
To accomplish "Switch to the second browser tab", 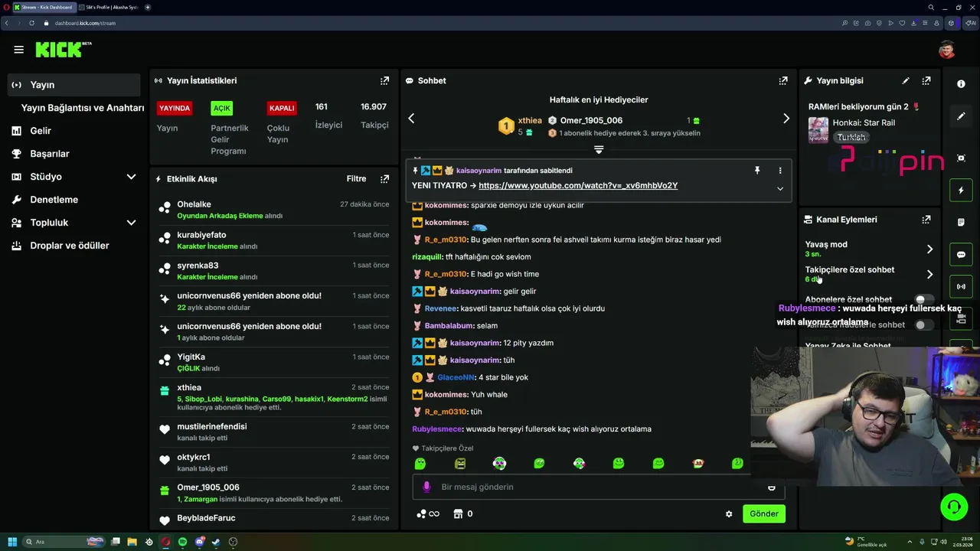I will 109,7.
